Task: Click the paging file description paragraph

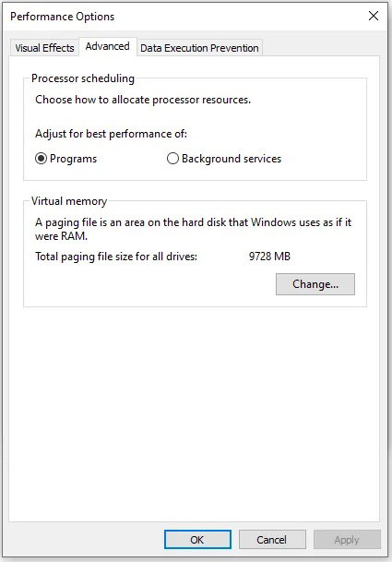Action: tap(193, 230)
